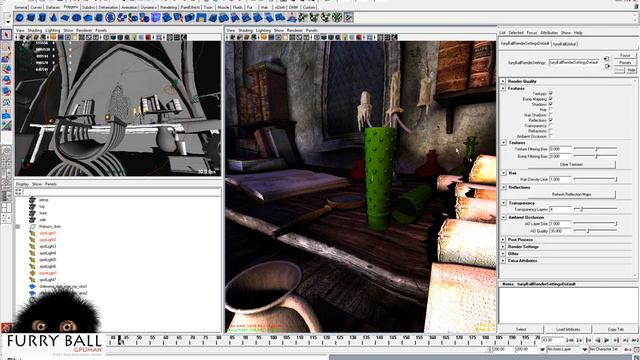Toggle the Bump Mapping checkbox
Image resolution: width=640 pixels, height=360 pixels.
pyautogui.click(x=551, y=99)
